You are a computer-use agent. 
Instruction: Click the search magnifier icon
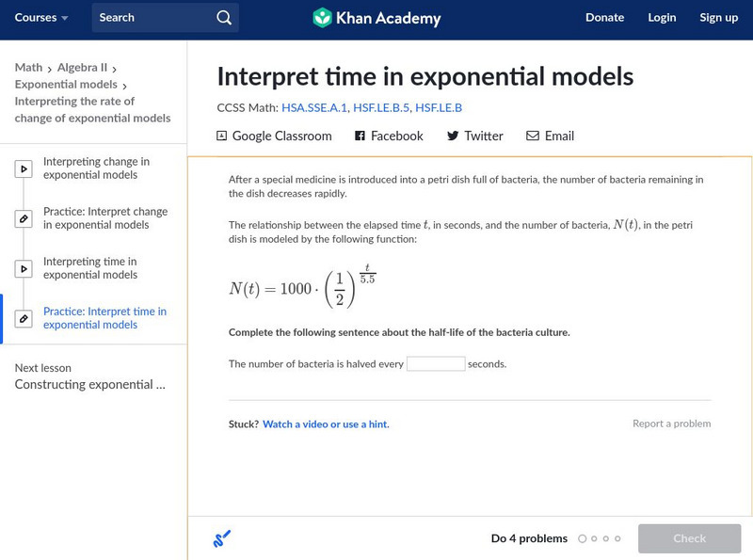pyautogui.click(x=223, y=18)
